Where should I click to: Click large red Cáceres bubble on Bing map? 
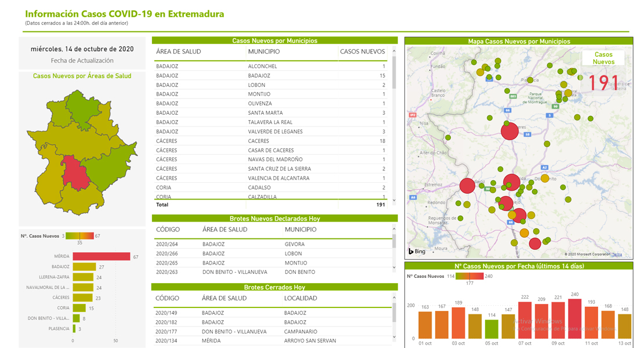tap(510, 131)
